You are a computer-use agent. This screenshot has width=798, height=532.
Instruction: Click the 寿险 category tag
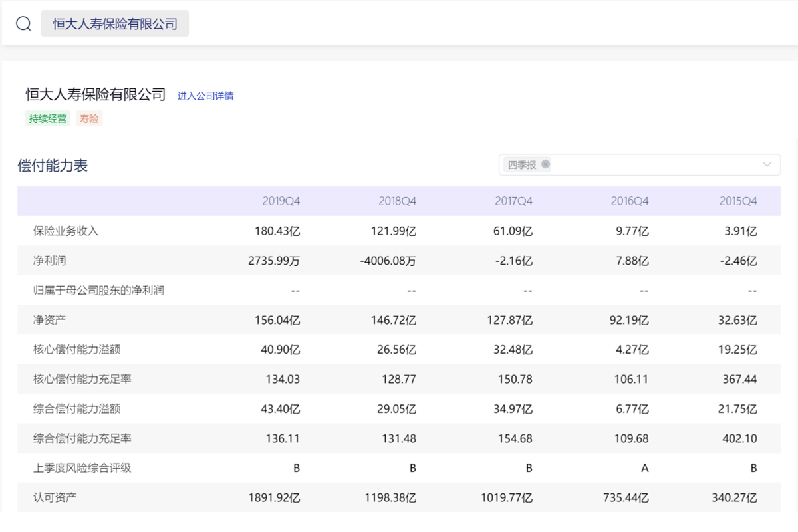tap(89, 118)
